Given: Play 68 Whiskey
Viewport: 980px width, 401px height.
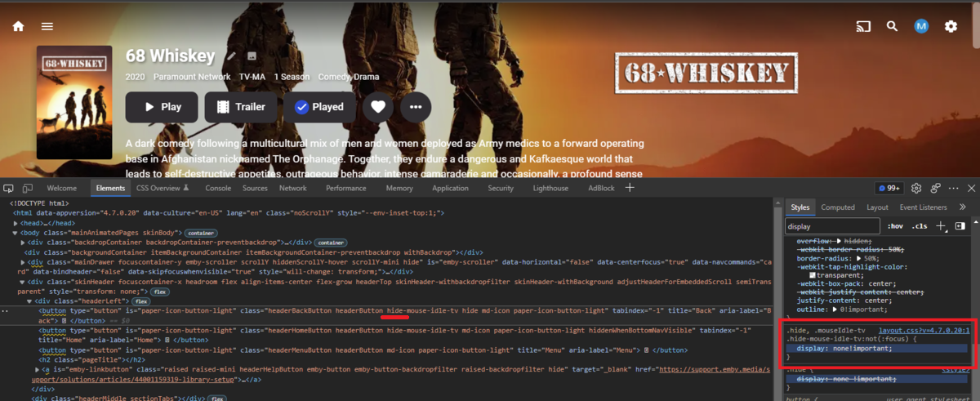Looking at the screenshot, I should coord(162,106).
